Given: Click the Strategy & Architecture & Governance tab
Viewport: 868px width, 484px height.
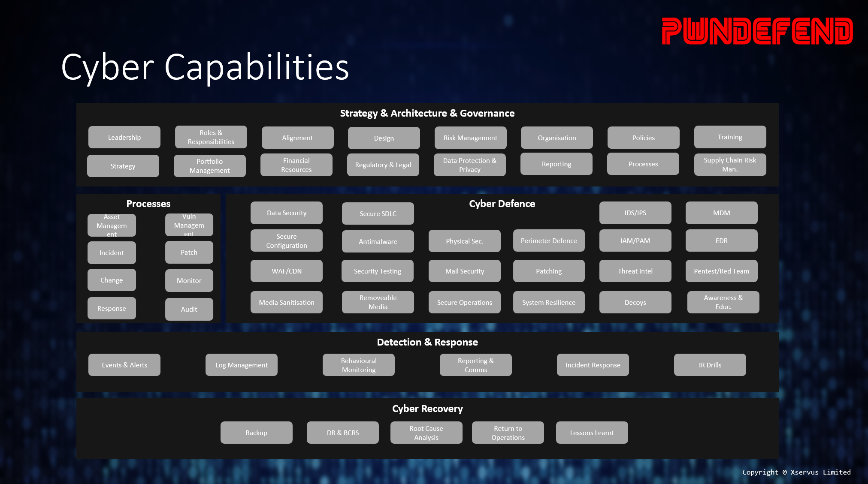Looking at the screenshot, I should click(x=427, y=113).
